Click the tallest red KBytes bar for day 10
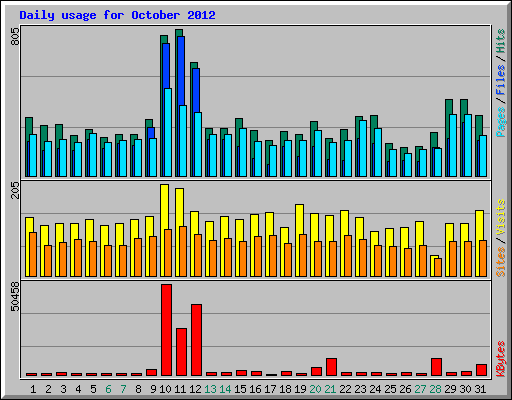512x400 pixels. pos(166,330)
